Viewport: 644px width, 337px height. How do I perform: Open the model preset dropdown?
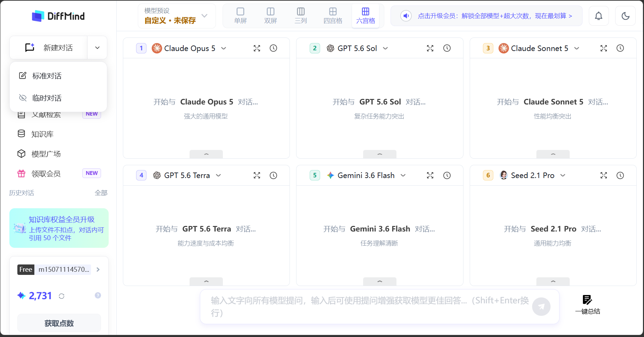[x=177, y=16]
